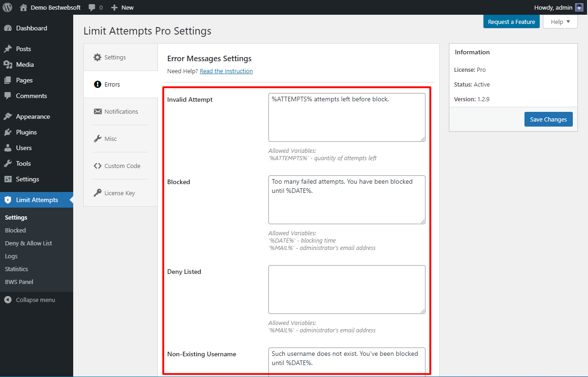This screenshot has width=588, height=377.
Task: Click the Posts pin icon
Action: click(x=8, y=49)
